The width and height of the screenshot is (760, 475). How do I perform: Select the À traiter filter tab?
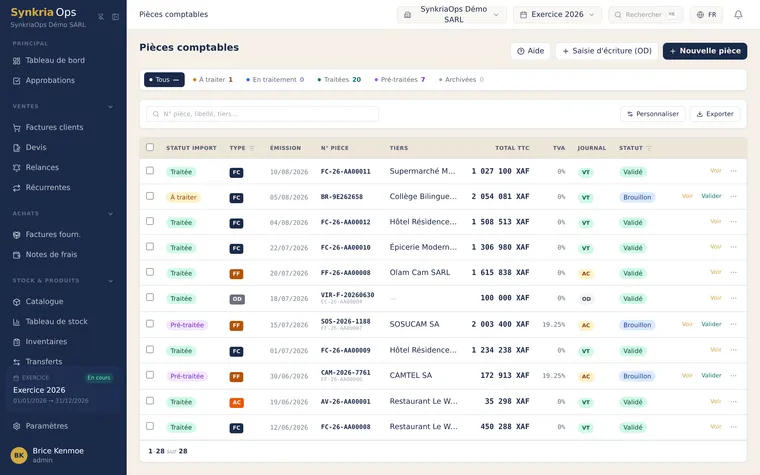[x=213, y=79]
